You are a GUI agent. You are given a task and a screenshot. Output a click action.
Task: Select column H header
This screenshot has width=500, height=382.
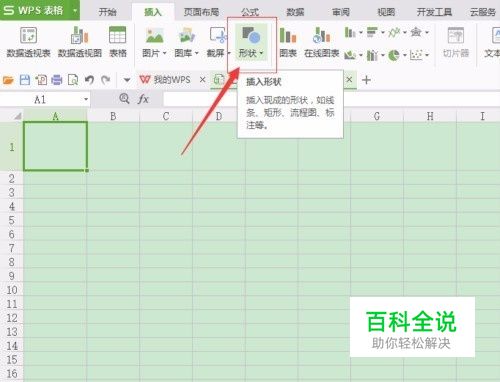pos(430,116)
